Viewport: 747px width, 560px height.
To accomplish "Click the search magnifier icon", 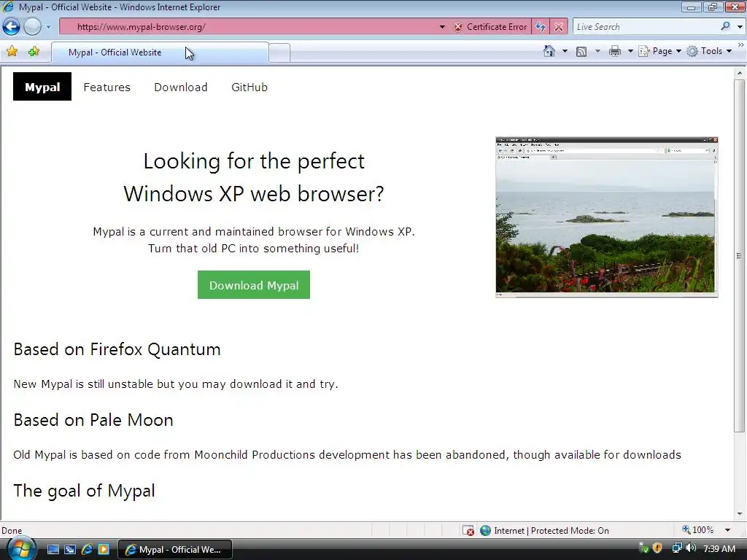I will pyautogui.click(x=725, y=27).
